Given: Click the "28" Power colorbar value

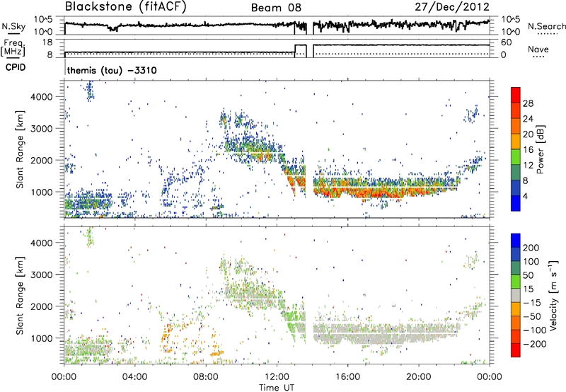Looking at the screenshot, I should (528, 103).
